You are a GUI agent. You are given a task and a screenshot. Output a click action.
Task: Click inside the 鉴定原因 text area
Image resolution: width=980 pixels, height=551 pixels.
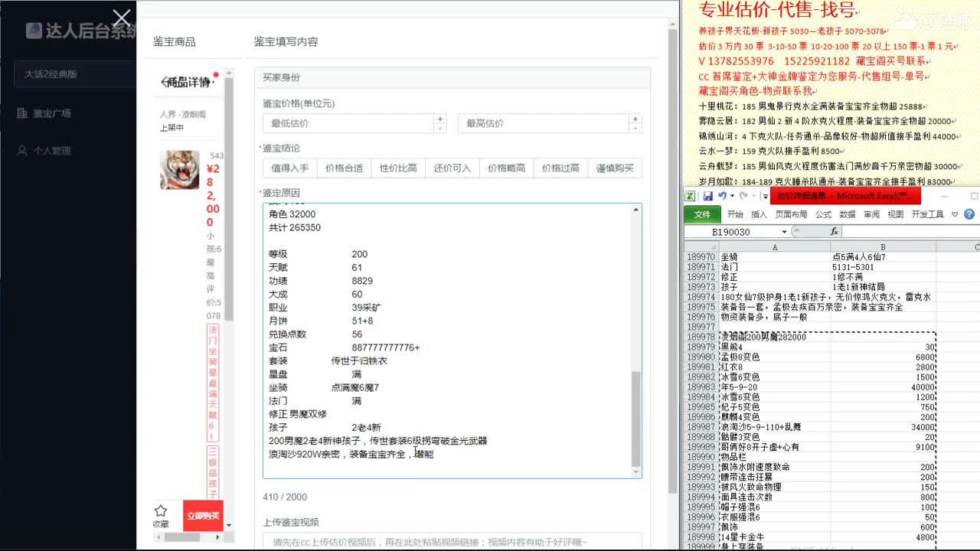click(x=447, y=341)
